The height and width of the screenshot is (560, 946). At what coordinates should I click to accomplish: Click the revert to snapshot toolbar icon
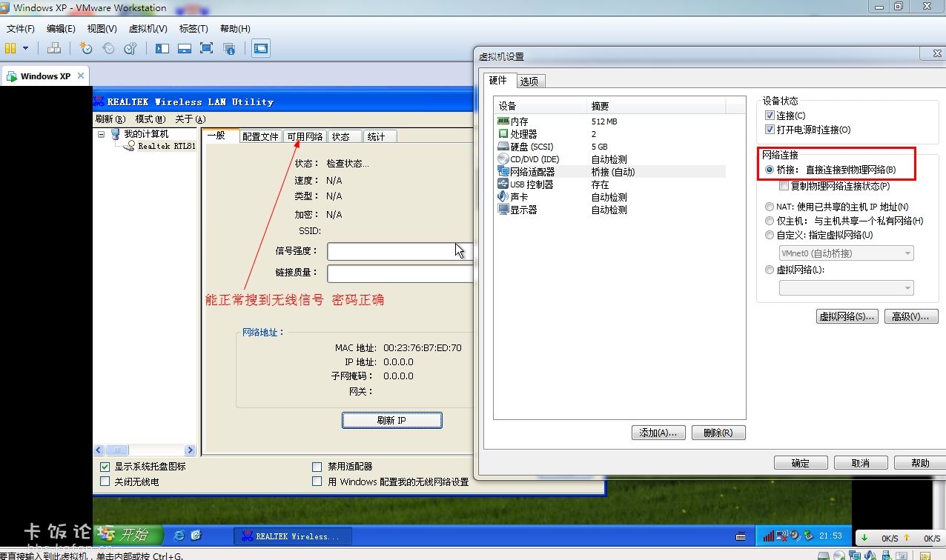point(108,48)
